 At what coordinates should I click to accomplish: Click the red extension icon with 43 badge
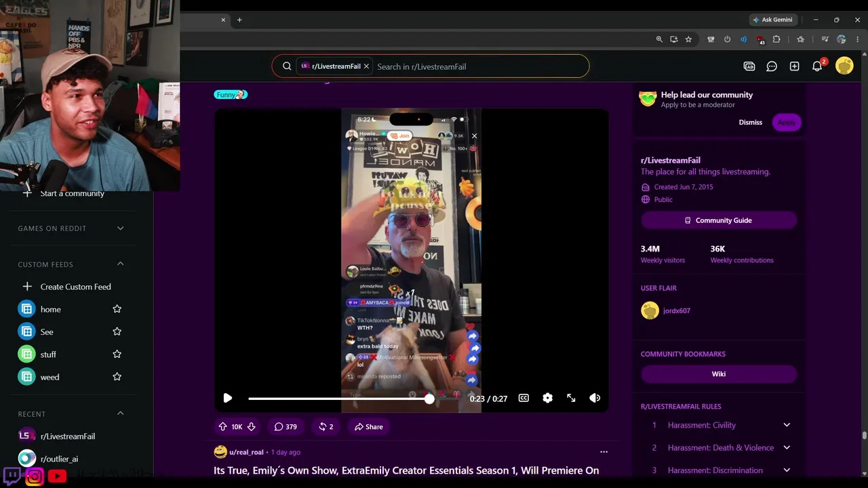[x=760, y=40]
